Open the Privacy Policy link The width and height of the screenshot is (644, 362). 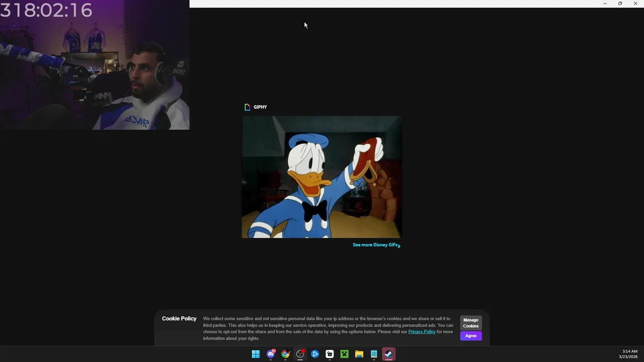422,332
